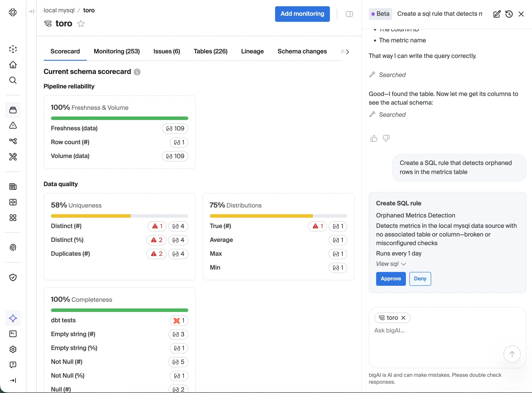532x393 pixels.
Task: Remove the toro context chip
Action: pos(403,318)
